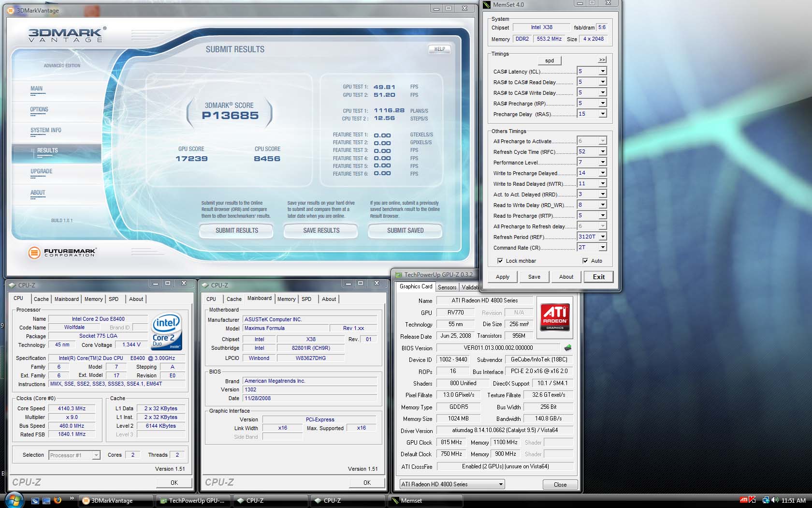Screen dimensions: 812x508
Task: Open ABOUT in 3DMark Vantage sidebar
Action: [x=38, y=193]
